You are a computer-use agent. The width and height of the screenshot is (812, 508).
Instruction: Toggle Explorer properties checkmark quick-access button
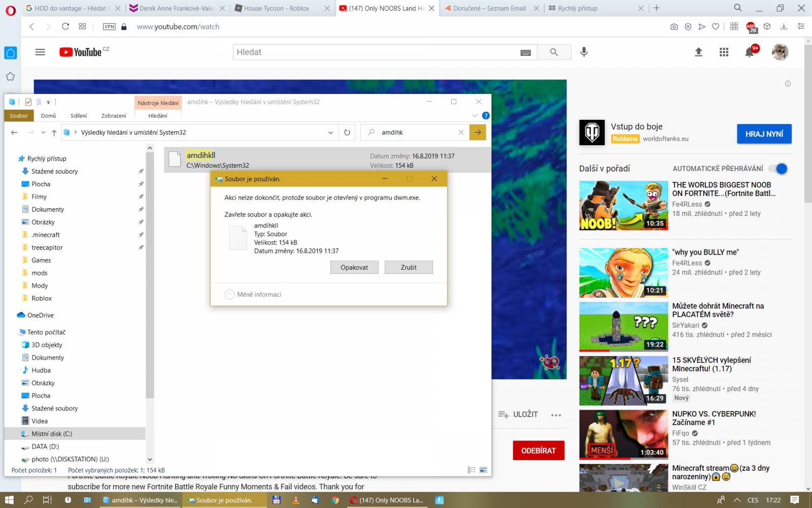(28, 102)
